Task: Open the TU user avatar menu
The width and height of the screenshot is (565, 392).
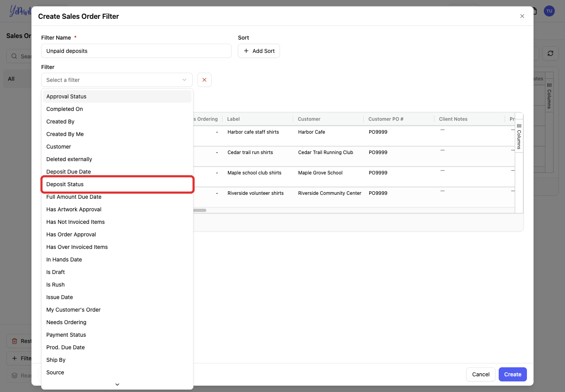Action: 549,11
